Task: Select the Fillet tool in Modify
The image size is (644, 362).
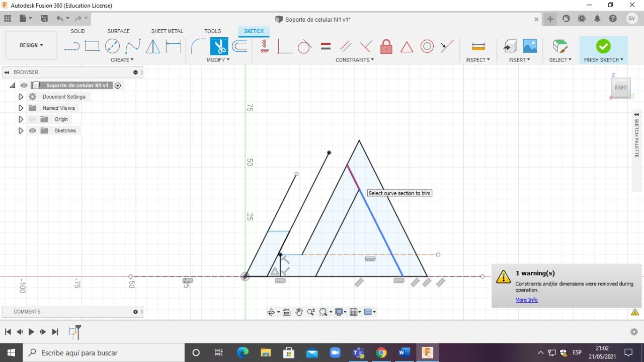Action: coord(199,46)
